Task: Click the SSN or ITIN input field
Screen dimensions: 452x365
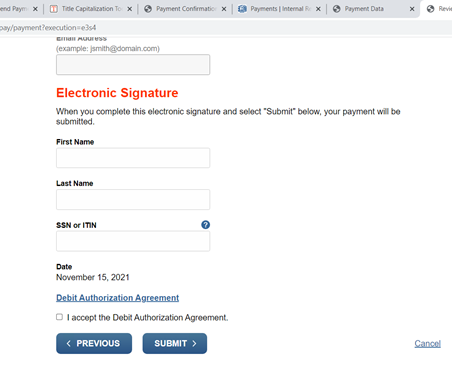Action: click(133, 241)
